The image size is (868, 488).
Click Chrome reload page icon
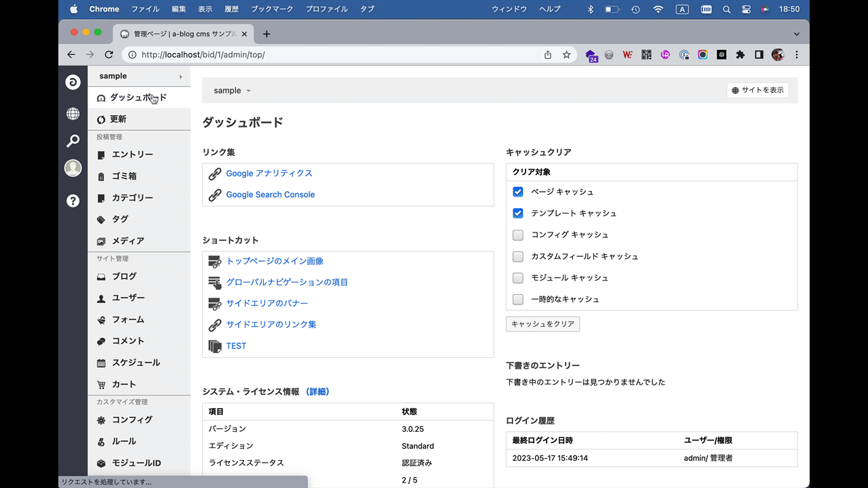pyautogui.click(x=108, y=54)
